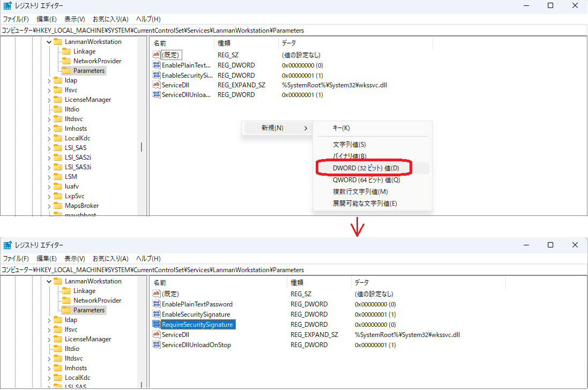588x390 pixels.
Task: Click the LSI_SAS3i folder icon
Action: tap(58, 167)
